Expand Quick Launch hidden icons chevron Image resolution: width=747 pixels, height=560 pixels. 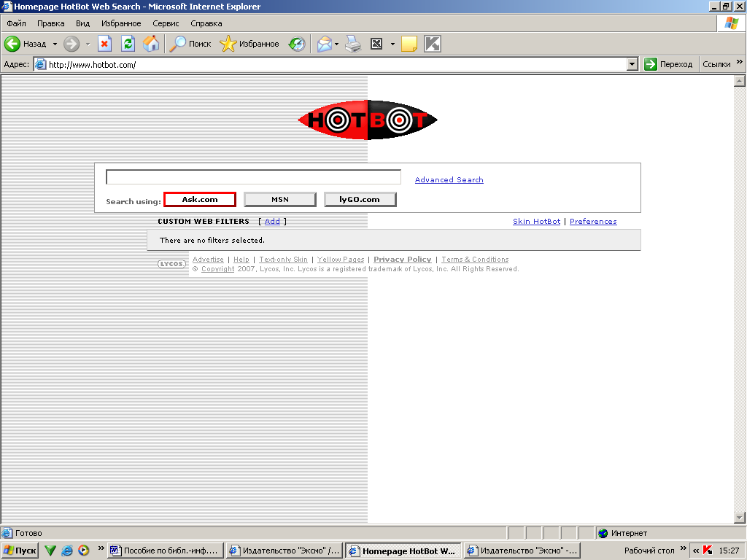coord(101,548)
